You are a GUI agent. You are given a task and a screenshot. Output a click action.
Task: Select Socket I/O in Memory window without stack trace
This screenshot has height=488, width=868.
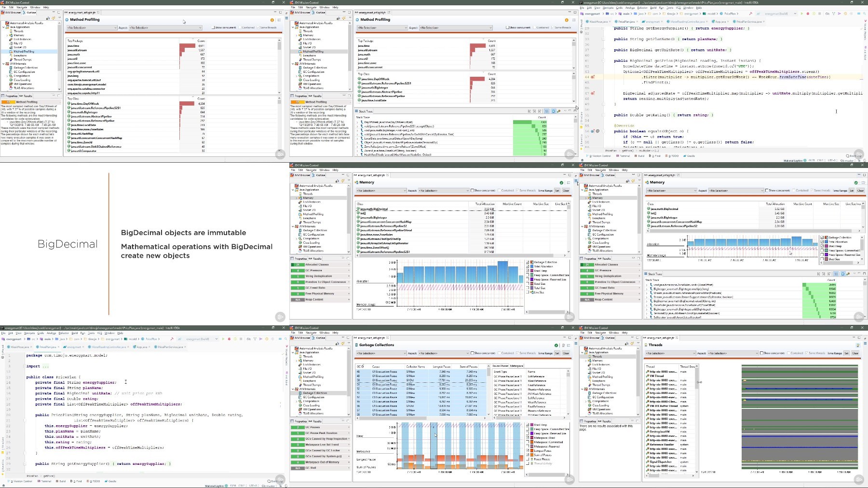click(x=307, y=210)
